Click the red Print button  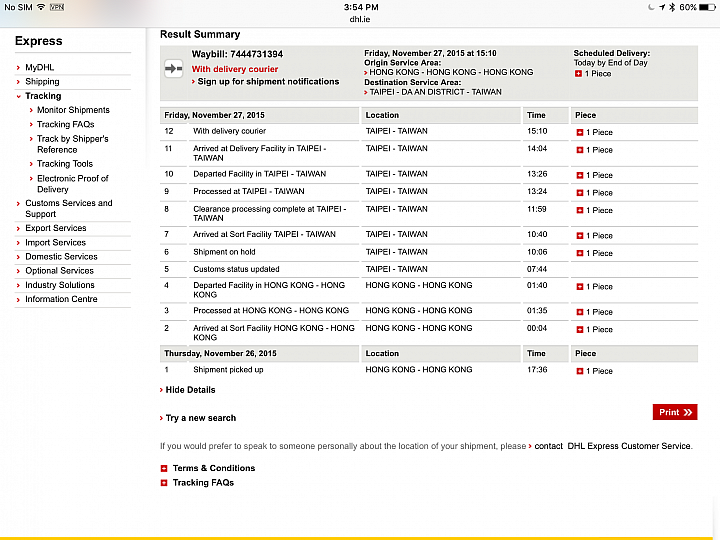(675, 412)
